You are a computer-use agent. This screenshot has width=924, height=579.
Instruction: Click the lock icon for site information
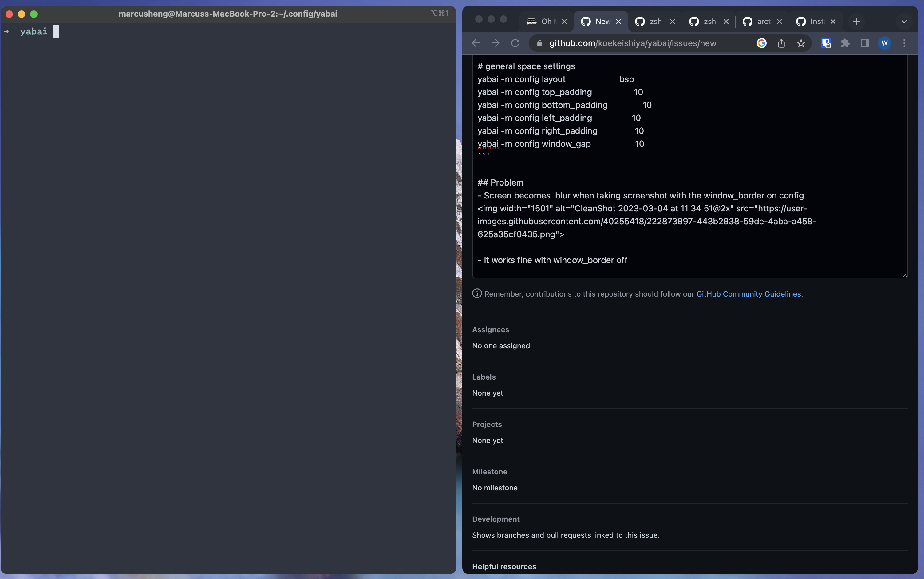539,43
